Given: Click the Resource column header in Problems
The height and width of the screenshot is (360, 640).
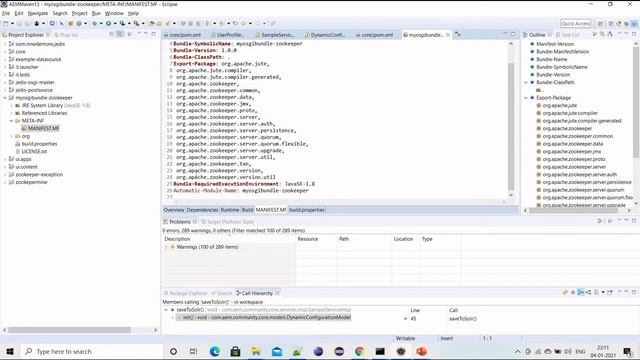Looking at the screenshot, I should 316,239.
